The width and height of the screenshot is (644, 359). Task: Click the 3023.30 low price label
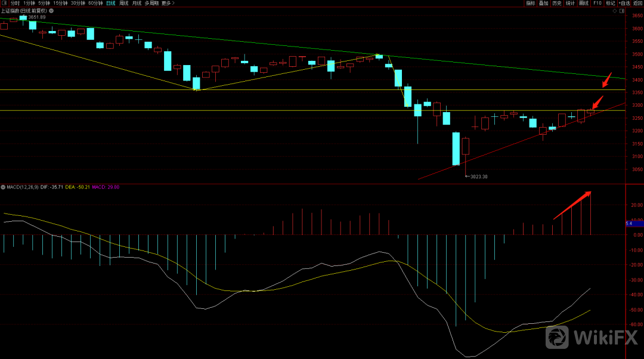point(479,177)
